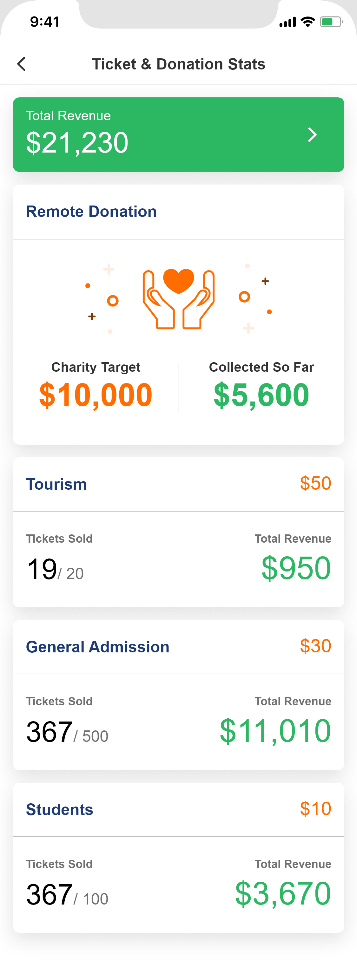The height and width of the screenshot is (980, 357).
Task: Open the General Admission ticket header
Action: (x=178, y=647)
